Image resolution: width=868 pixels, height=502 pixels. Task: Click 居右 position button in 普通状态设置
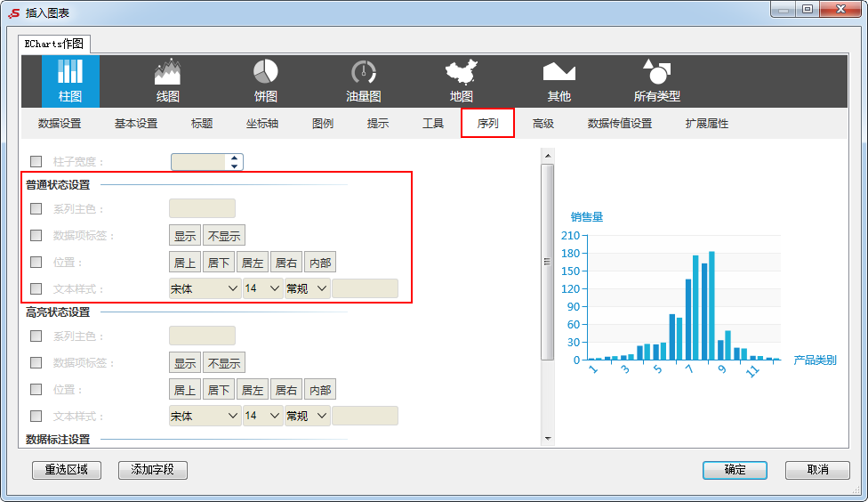pyautogui.click(x=286, y=263)
